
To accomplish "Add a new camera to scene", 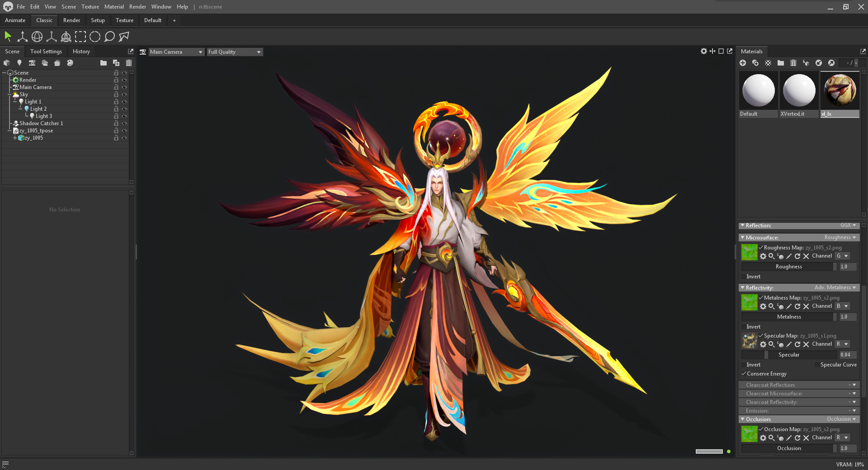I will 32,63.
